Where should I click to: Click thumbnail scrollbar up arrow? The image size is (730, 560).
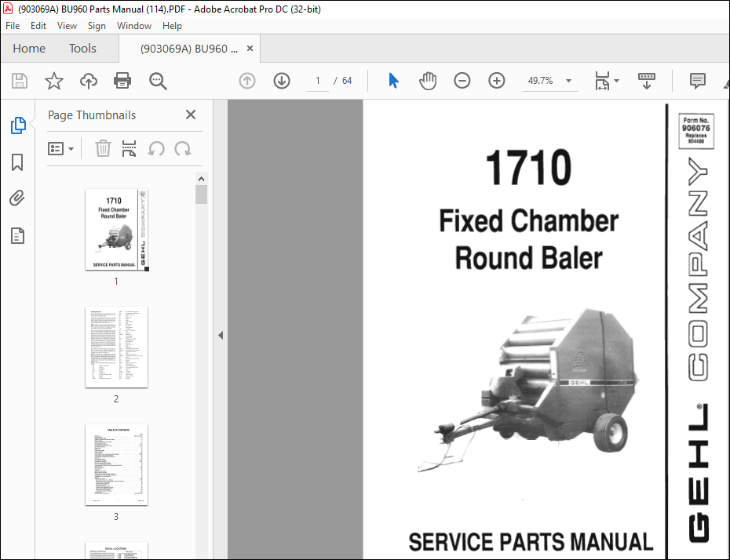(x=201, y=179)
